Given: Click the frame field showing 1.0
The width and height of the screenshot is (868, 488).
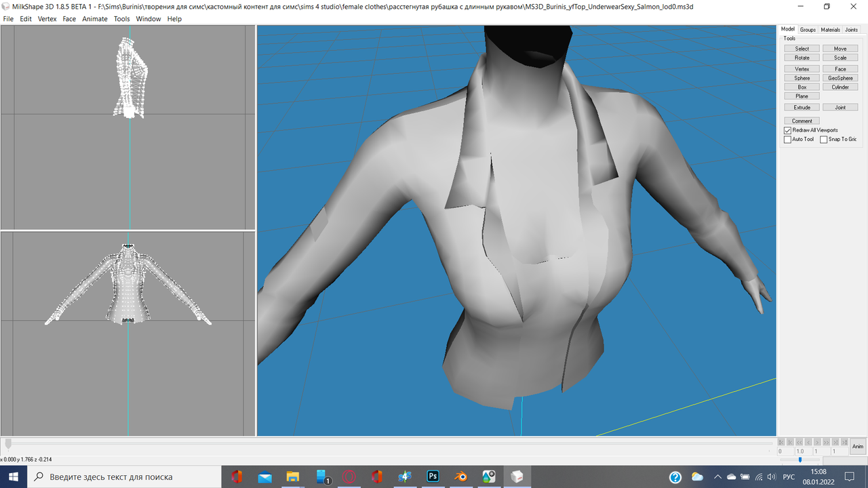Looking at the screenshot, I should pyautogui.click(x=804, y=451).
